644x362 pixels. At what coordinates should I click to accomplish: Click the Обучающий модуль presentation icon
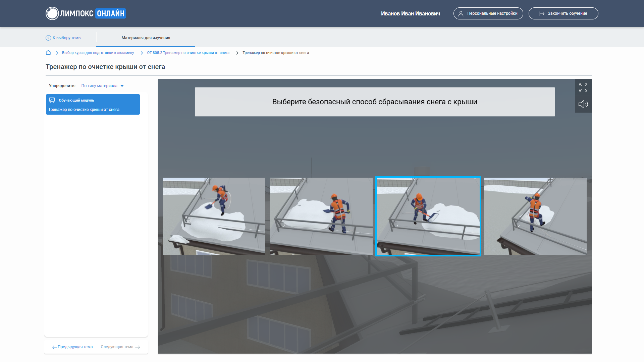(x=52, y=100)
